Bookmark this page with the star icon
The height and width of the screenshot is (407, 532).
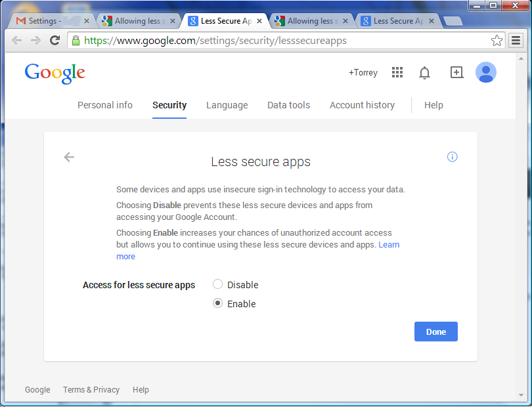pos(497,41)
